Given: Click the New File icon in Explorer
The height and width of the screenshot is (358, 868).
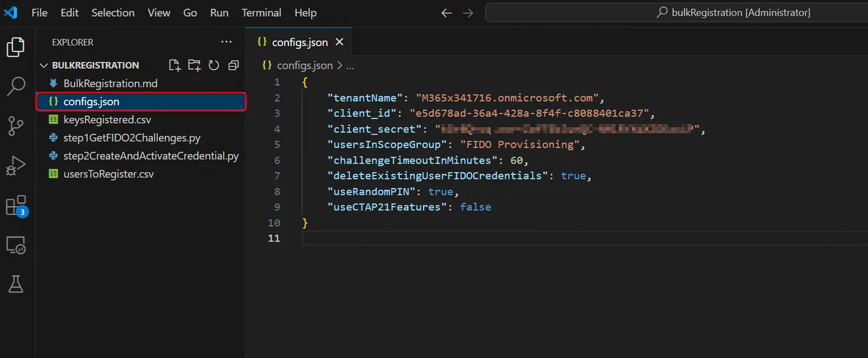Looking at the screenshot, I should pos(174,65).
